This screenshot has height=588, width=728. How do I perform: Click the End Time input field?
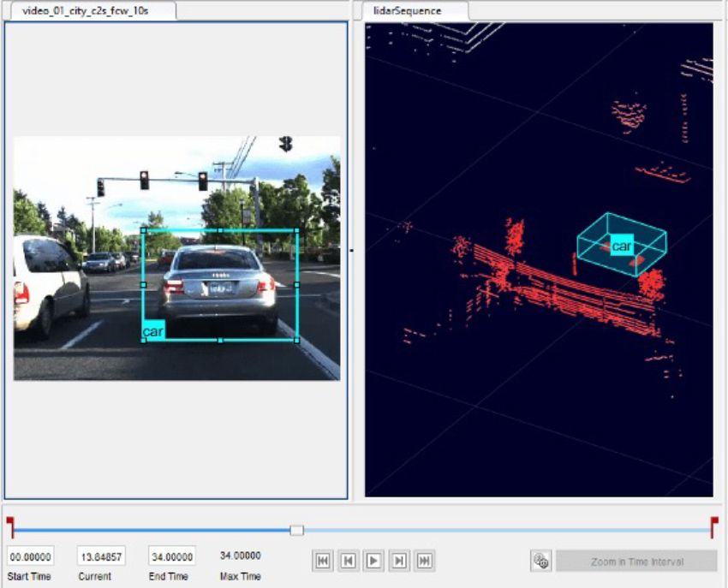point(170,555)
